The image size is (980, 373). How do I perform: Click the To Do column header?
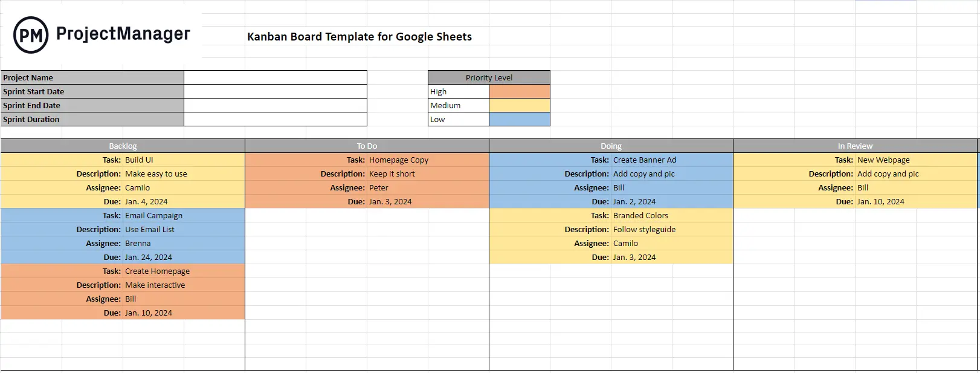[x=367, y=146]
